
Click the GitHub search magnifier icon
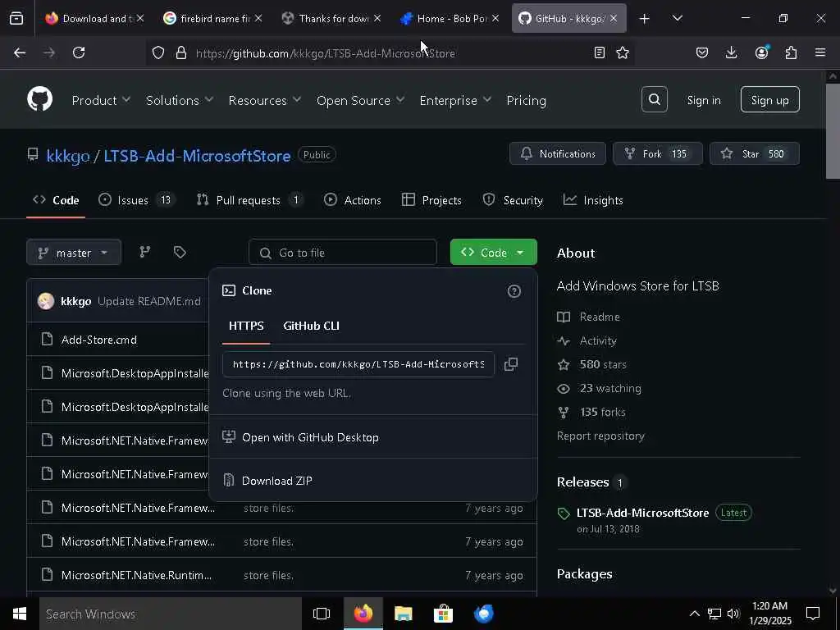[x=654, y=99]
